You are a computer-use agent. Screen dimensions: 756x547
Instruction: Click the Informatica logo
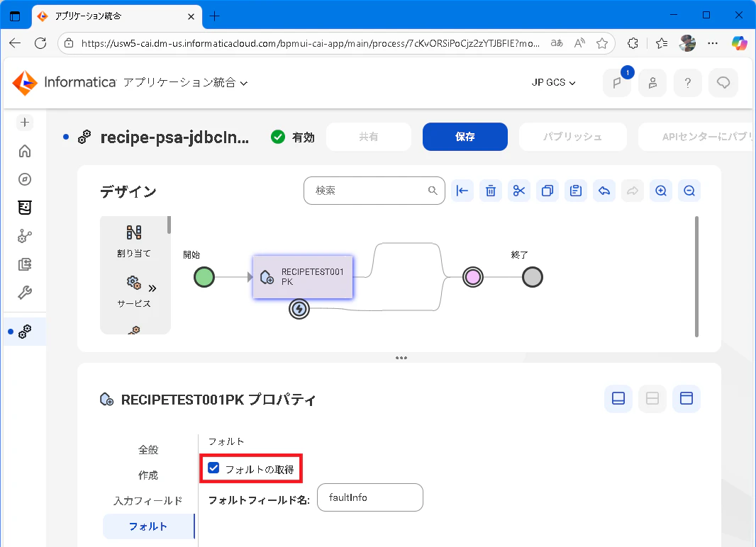tap(64, 83)
